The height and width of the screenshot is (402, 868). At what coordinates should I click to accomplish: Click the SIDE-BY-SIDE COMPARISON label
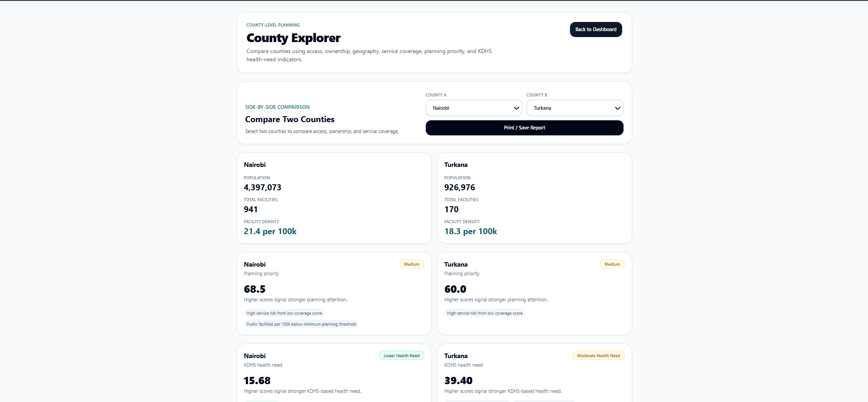click(x=277, y=107)
